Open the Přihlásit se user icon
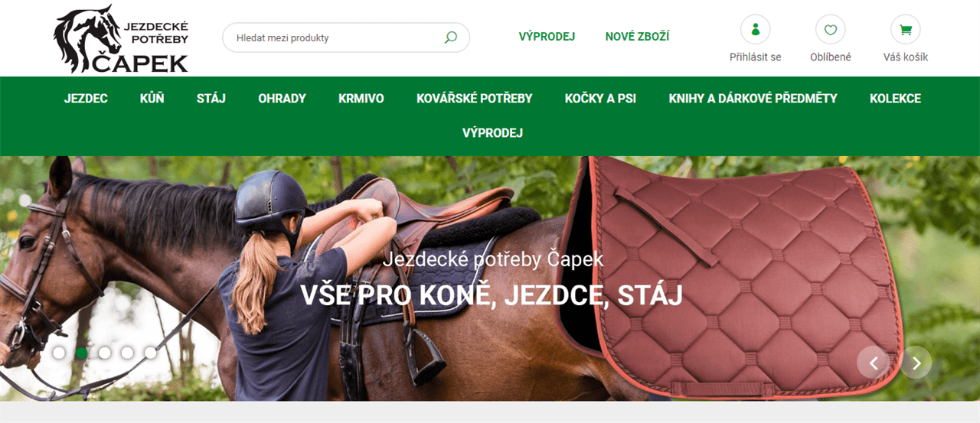The width and height of the screenshot is (980, 423). click(x=755, y=30)
